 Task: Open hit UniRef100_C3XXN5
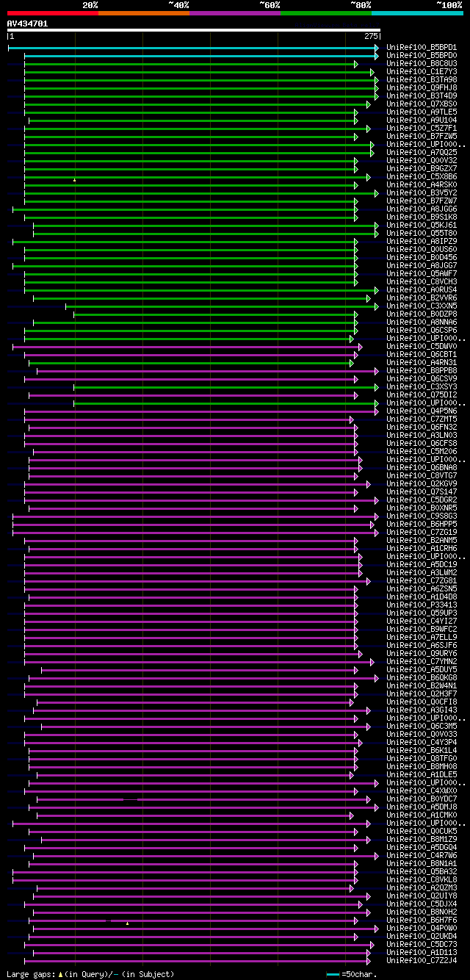click(422, 306)
